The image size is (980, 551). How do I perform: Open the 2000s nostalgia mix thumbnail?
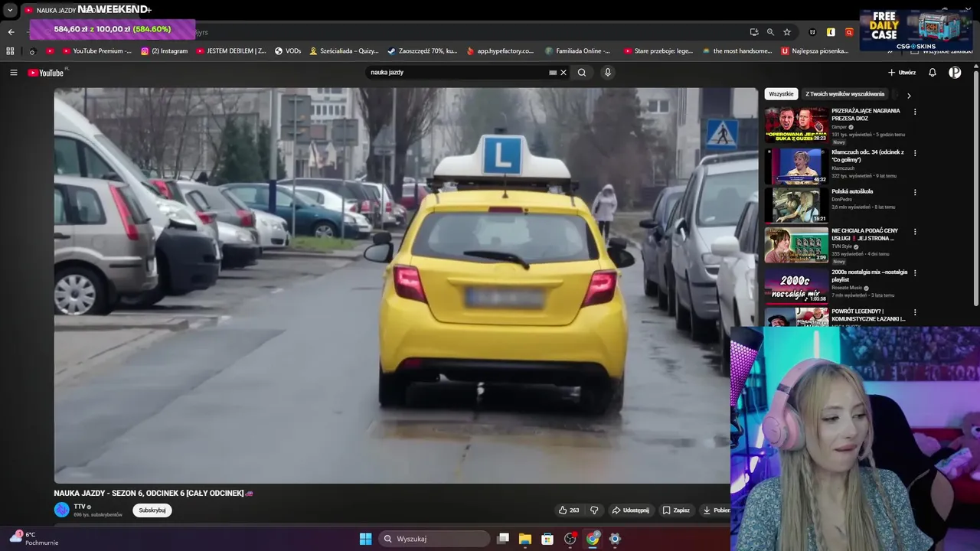pos(796,285)
